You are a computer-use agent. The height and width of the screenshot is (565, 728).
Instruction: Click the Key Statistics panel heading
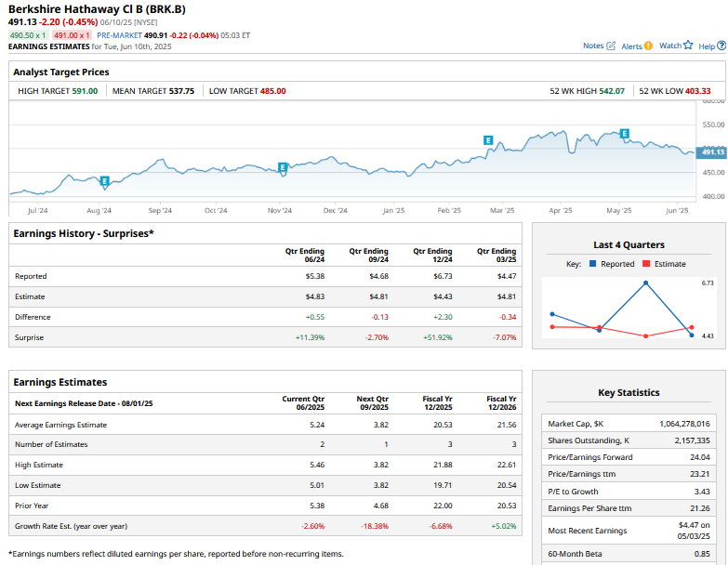coord(629,392)
